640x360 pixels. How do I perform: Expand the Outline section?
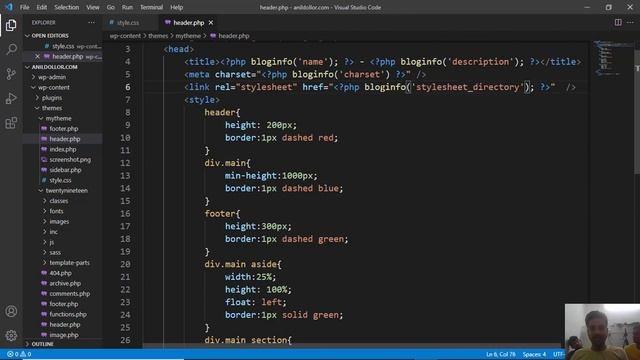pyautogui.click(x=42, y=344)
